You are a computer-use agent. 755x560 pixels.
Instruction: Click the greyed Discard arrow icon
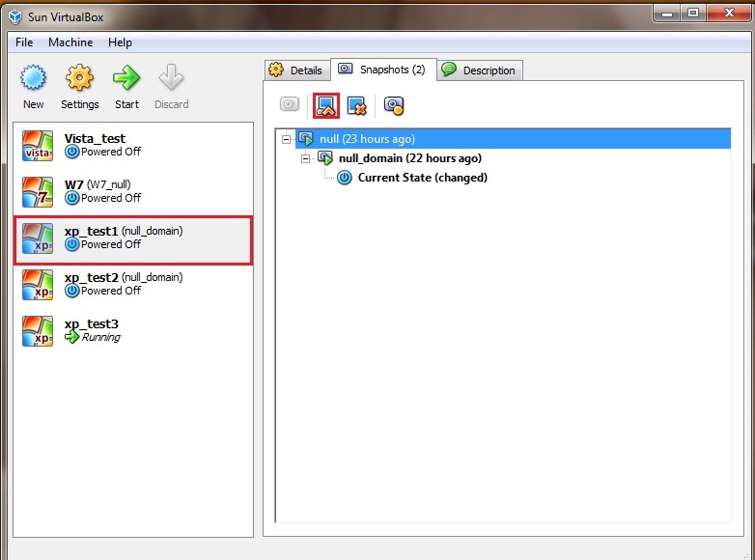pos(172,77)
